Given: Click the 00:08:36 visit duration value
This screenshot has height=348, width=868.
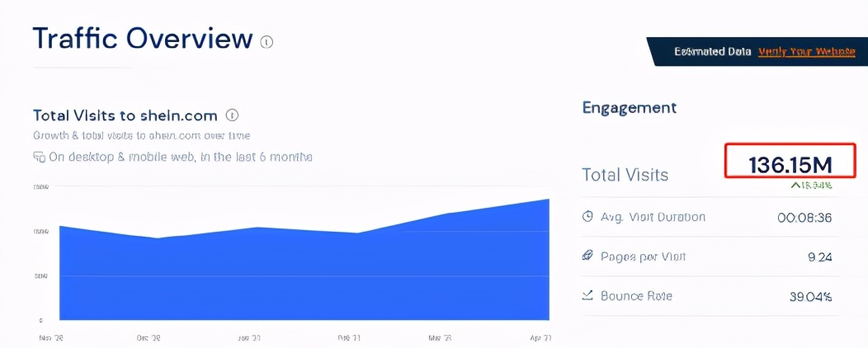Looking at the screenshot, I should pos(804,218).
